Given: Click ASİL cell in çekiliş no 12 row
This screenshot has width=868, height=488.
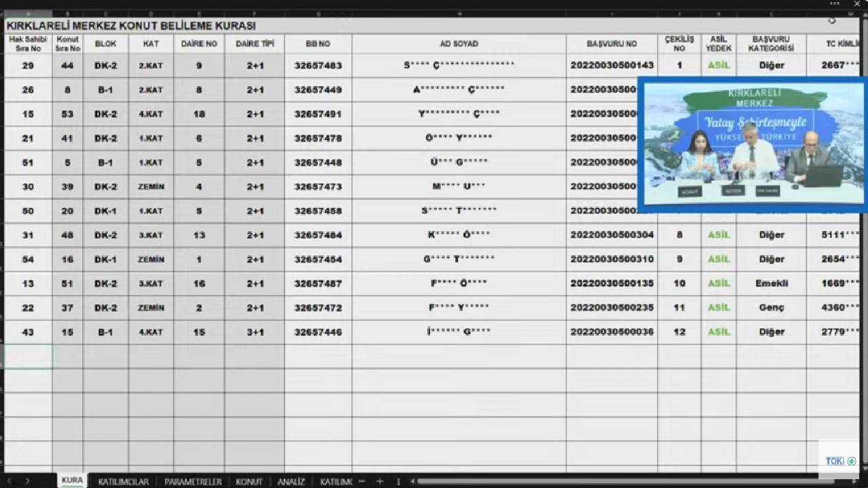Looking at the screenshot, I should click(x=718, y=332).
